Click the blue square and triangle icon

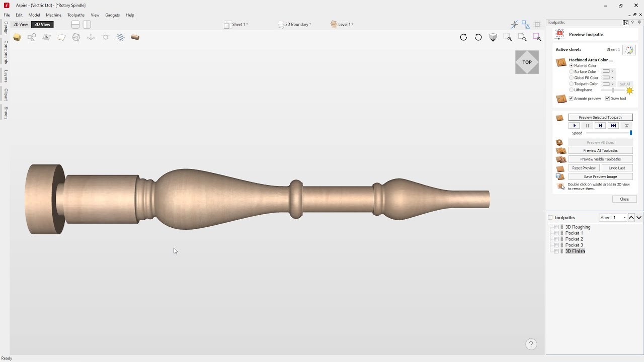[525, 24]
